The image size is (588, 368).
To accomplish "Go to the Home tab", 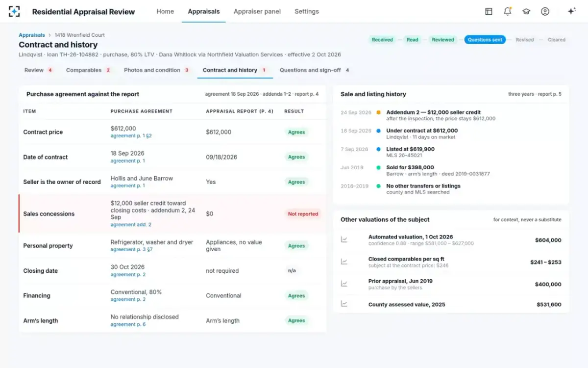I will 165,11.
